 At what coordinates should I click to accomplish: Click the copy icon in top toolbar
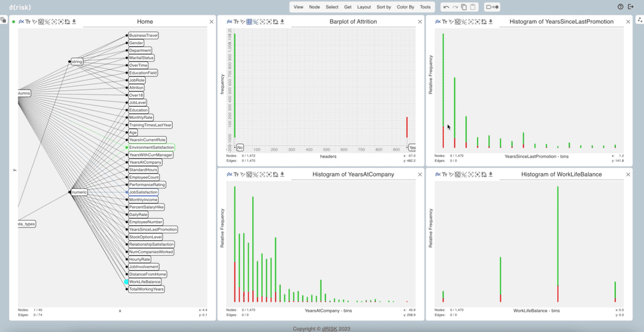[x=464, y=7]
